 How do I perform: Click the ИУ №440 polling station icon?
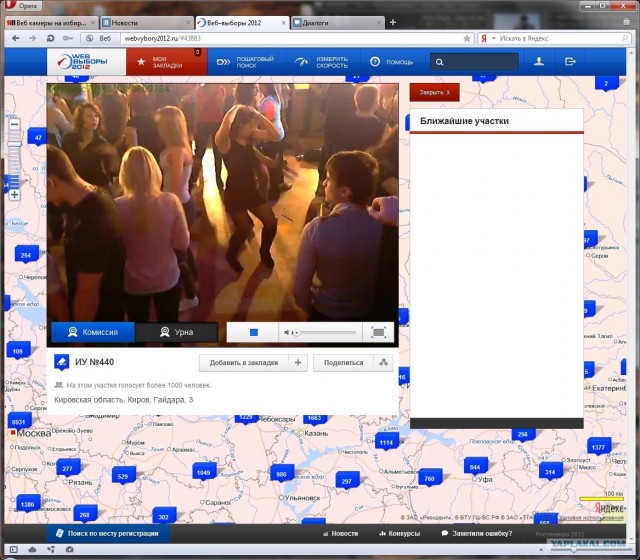62,362
